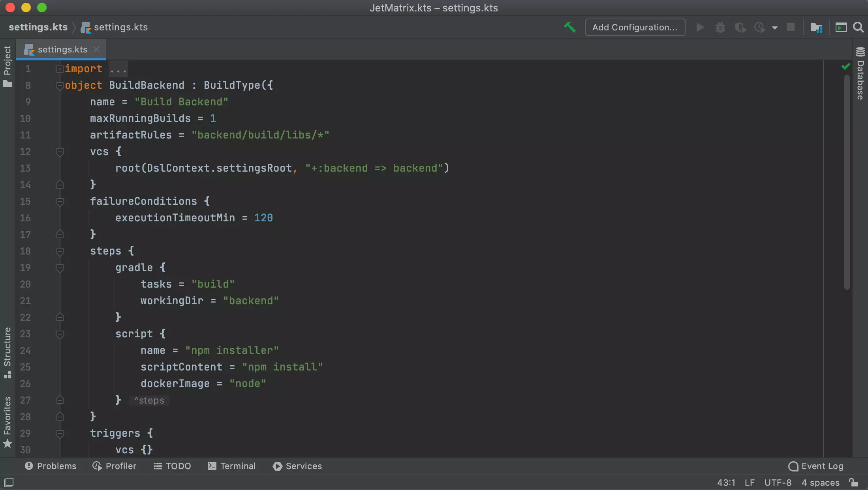Collapse the gradle step block
The width and height of the screenshot is (868, 490).
click(x=60, y=268)
